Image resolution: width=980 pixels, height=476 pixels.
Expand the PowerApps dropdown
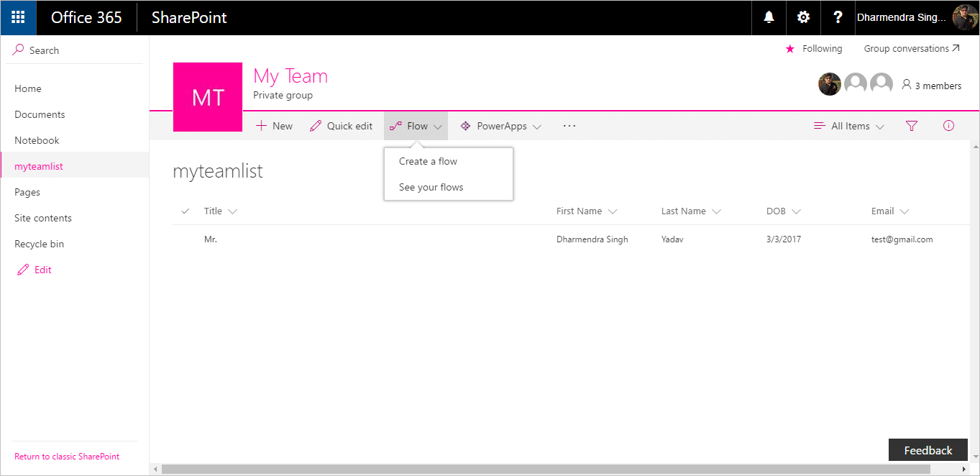point(500,126)
